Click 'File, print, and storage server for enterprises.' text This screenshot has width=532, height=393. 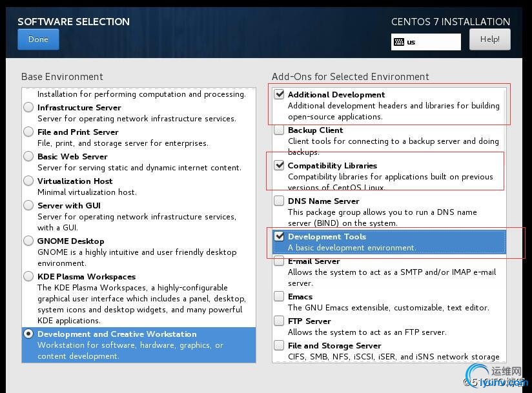click(x=123, y=143)
